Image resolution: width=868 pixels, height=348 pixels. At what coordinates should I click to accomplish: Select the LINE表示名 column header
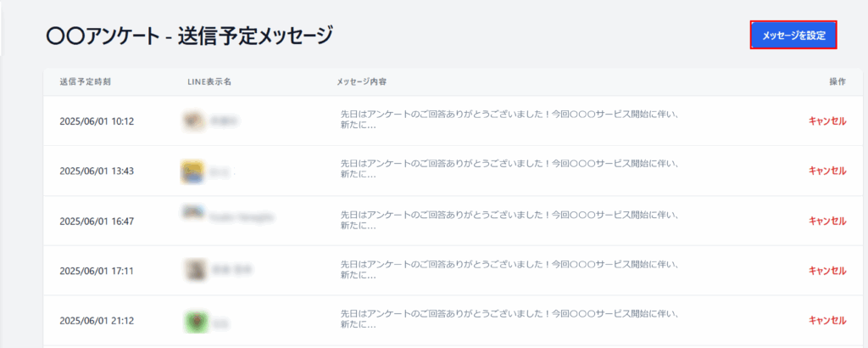tap(209, 81)
